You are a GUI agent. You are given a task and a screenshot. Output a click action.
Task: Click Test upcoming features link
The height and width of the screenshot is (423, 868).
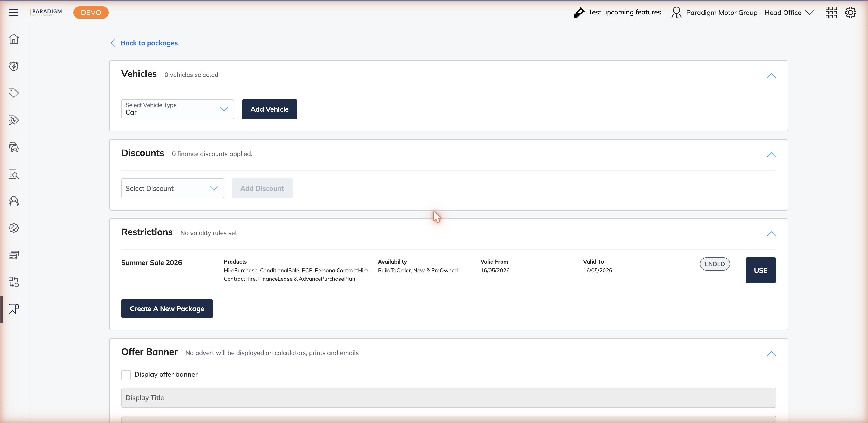pos(624,12)
